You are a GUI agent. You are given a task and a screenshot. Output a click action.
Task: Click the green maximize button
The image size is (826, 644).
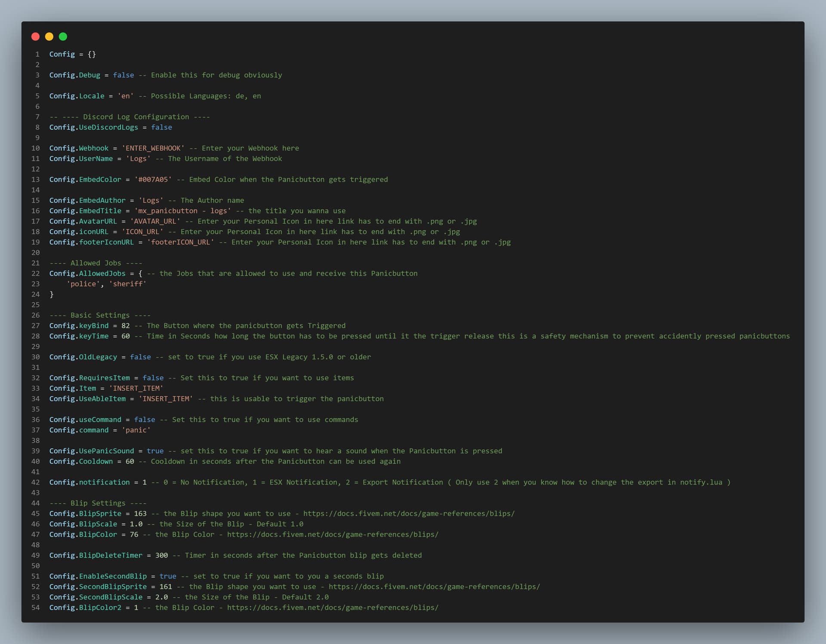click(63, 37)
